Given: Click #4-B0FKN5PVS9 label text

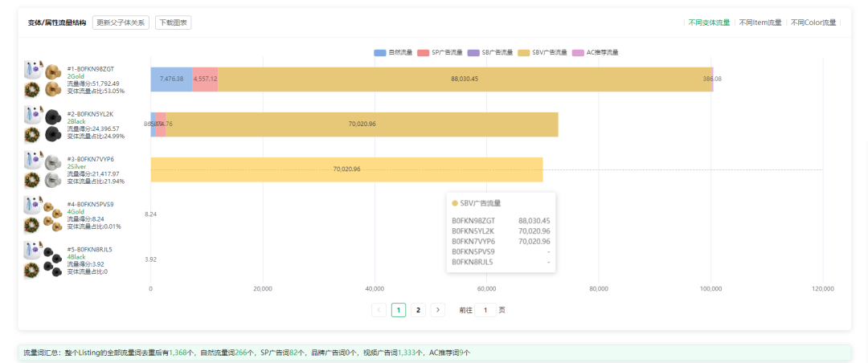Looking at the screenshot, I should pyautogui.click(x=91, y=204).
